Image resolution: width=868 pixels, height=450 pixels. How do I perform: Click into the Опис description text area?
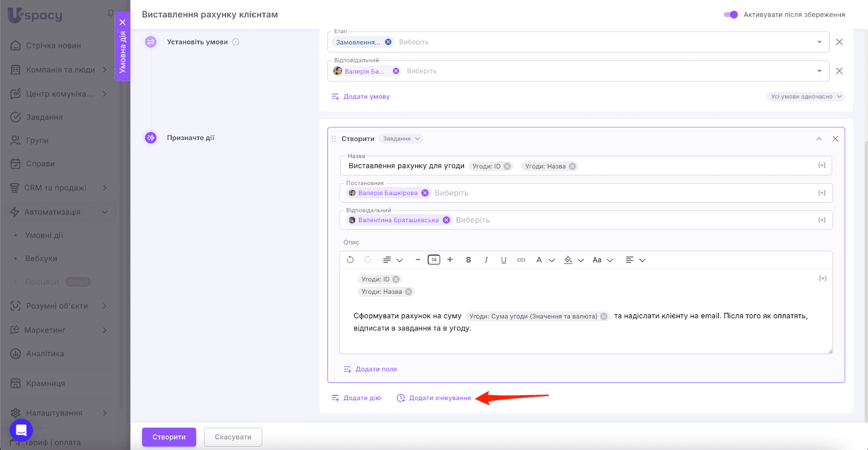(x=586, y=311)
